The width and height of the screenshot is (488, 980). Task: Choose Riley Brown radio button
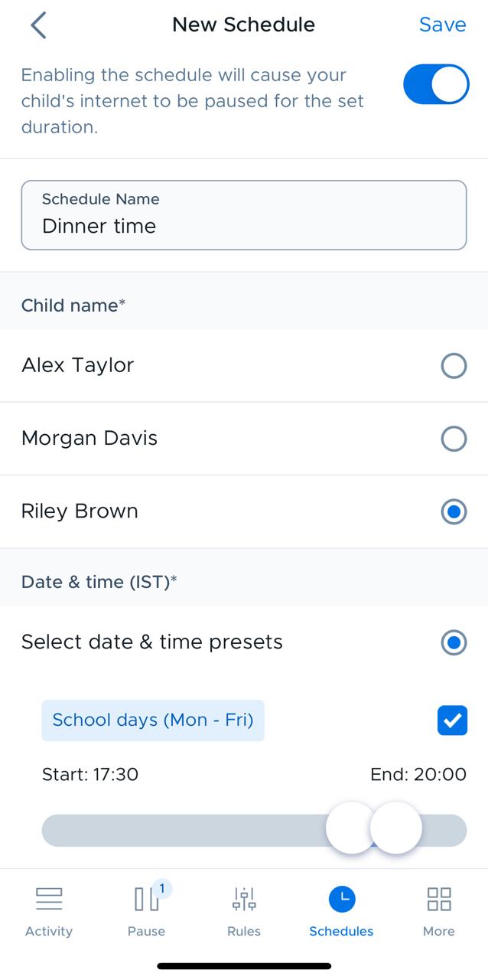click(454, 512)
